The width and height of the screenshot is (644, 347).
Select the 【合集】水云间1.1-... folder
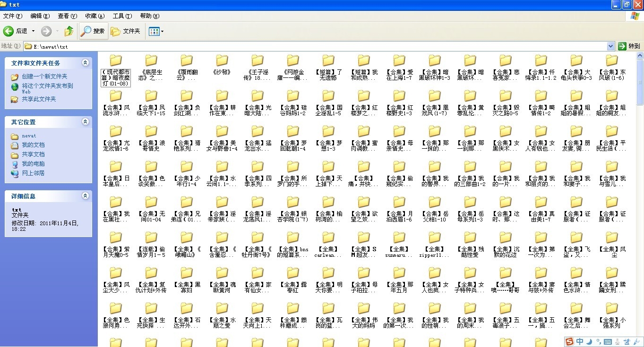click(x=222, y=173)
